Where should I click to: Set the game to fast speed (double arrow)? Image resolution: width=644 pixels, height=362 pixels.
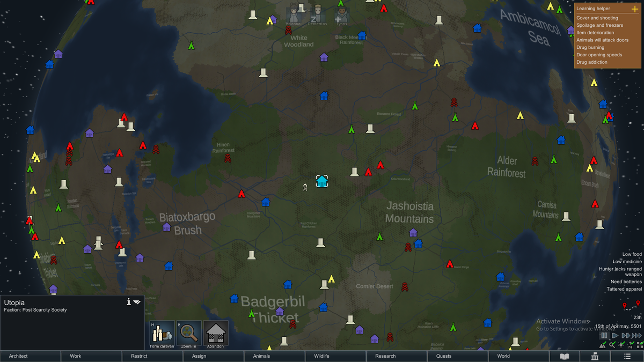(626, 336)
